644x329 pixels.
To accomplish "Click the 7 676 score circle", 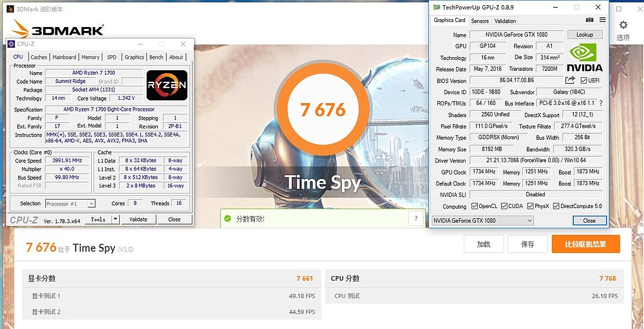I will tap(323, 109).
